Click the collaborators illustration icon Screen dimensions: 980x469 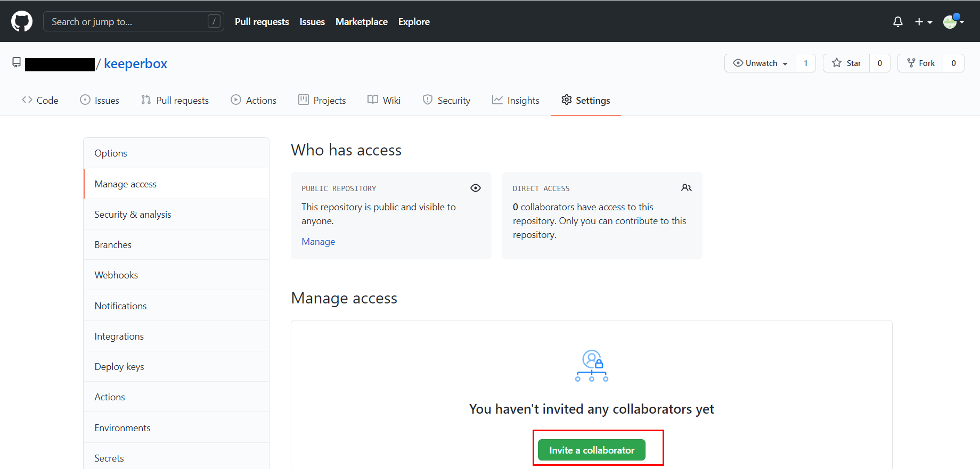(592, 366)
